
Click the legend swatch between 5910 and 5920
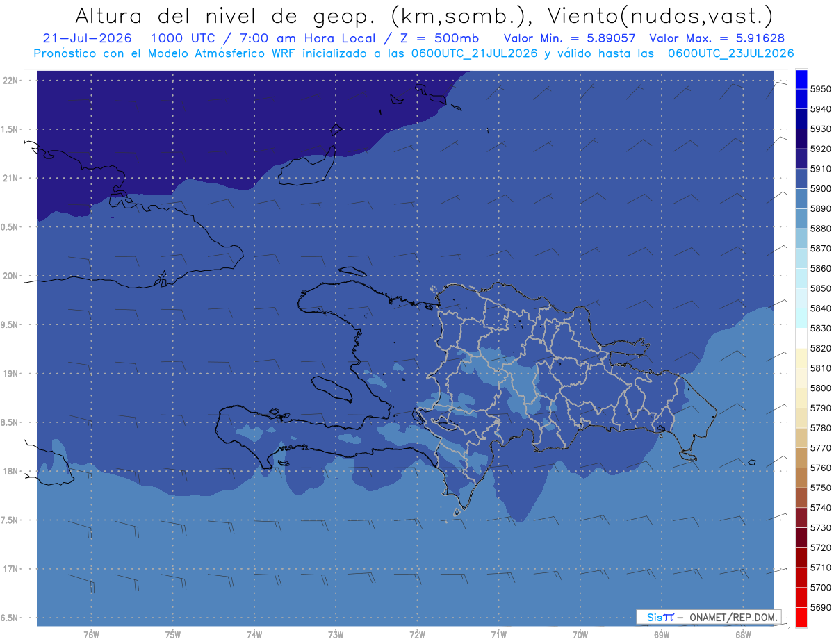coord(801,159)
